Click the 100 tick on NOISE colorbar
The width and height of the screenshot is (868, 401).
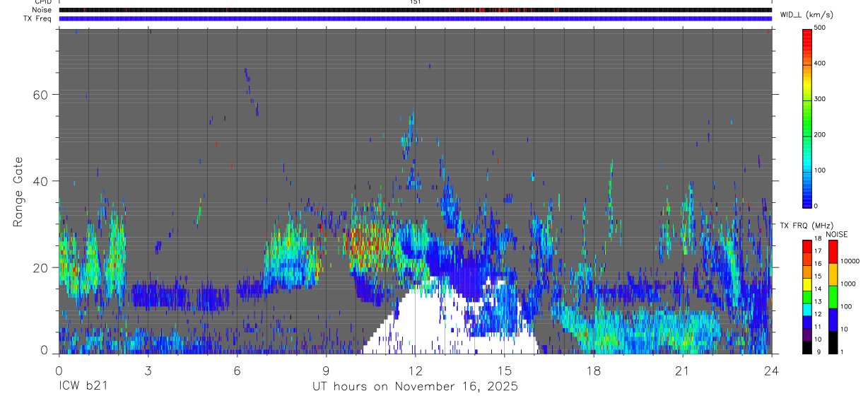(x=847, y=306)
